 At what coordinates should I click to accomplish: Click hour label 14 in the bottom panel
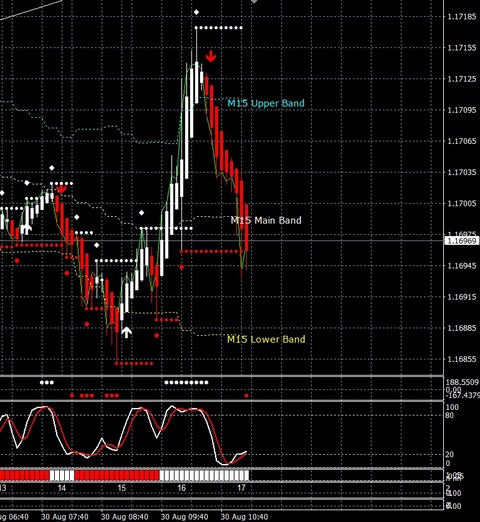62,488
